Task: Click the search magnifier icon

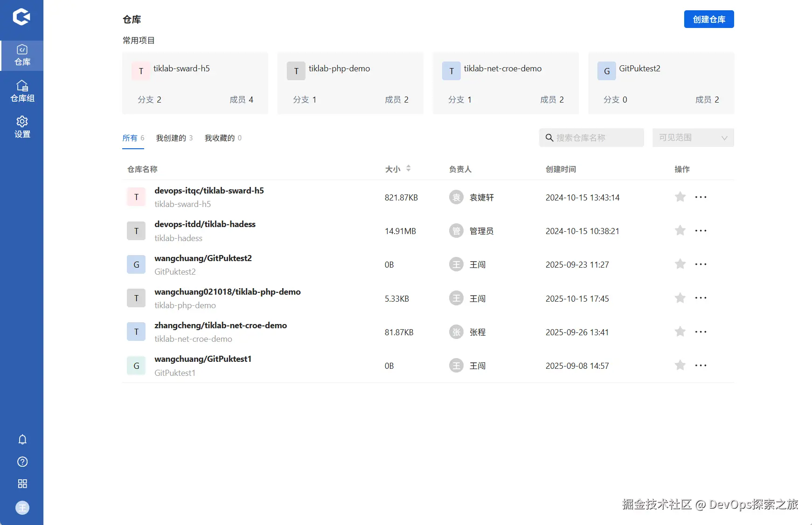Action: (x=549, y=138)
